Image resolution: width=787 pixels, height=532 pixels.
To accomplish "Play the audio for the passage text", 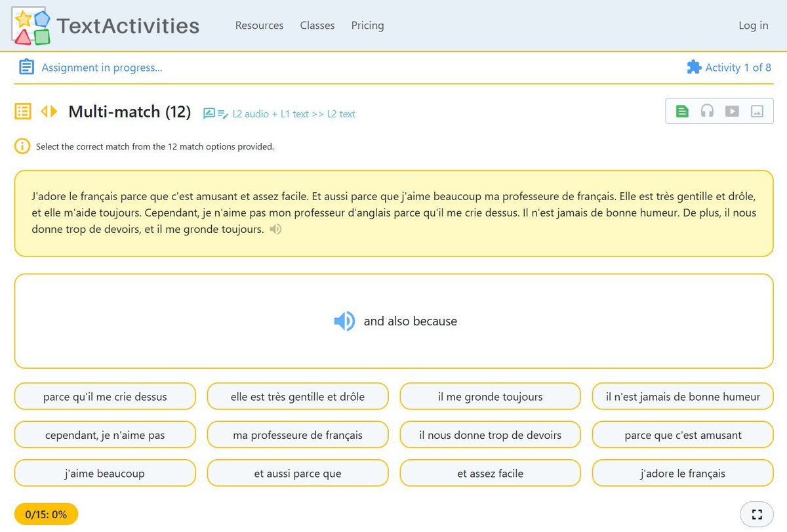I will 275,229.
